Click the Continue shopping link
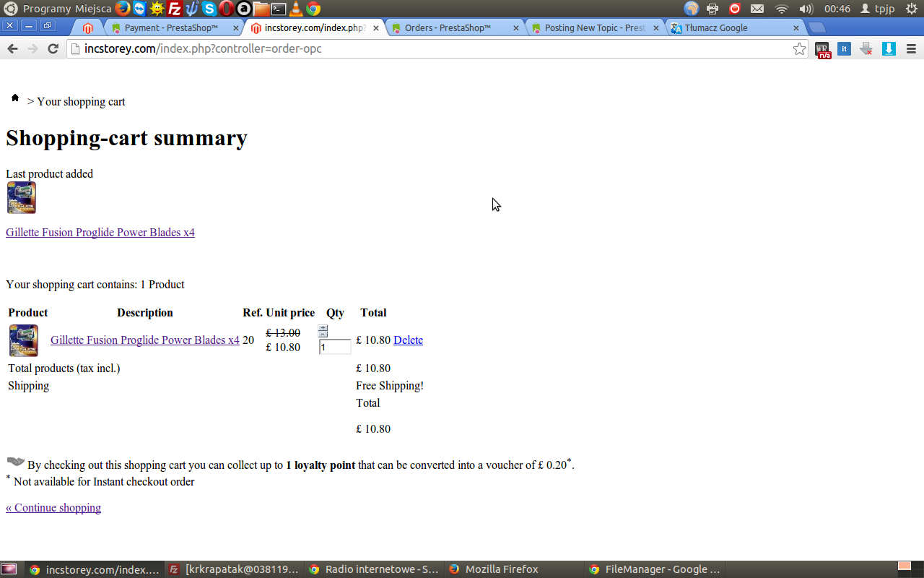The image size is (924, 578). click(x=53, y=508)
